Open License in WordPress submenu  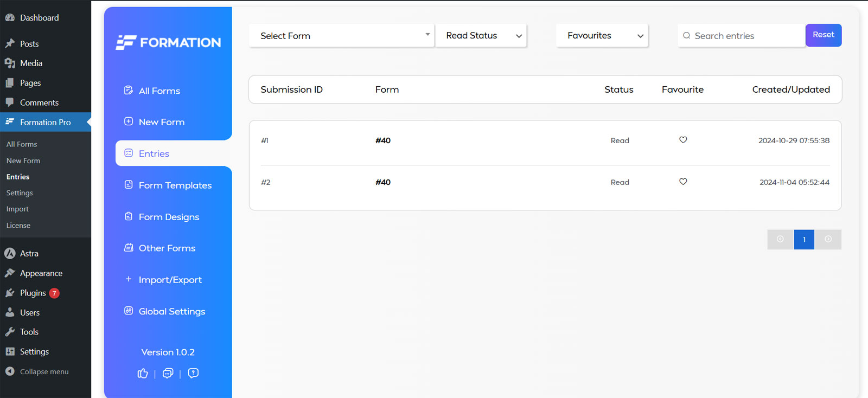(18, 226)
